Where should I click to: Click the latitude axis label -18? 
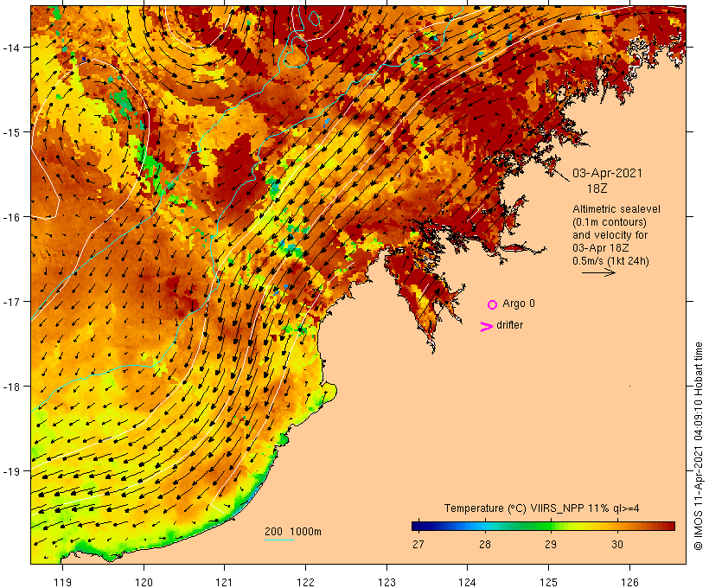(x=11, y=387)
